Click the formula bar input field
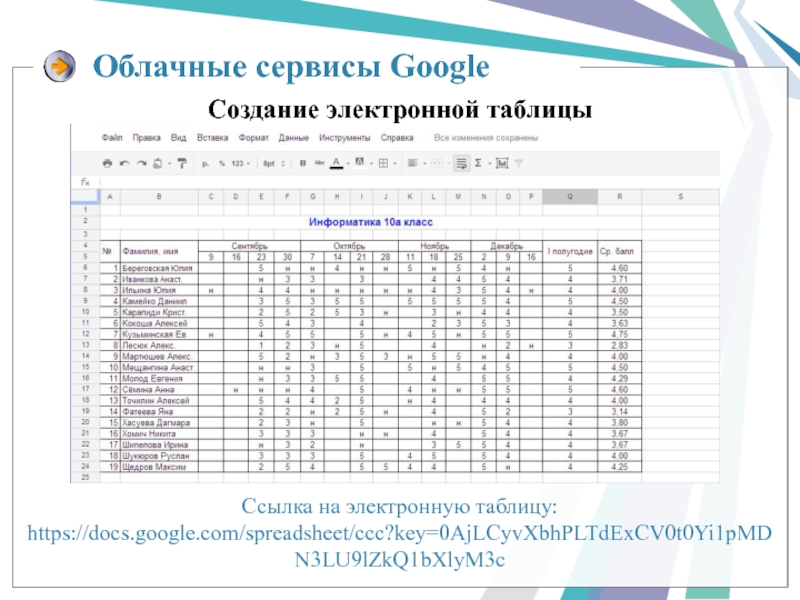 point(410,182)
